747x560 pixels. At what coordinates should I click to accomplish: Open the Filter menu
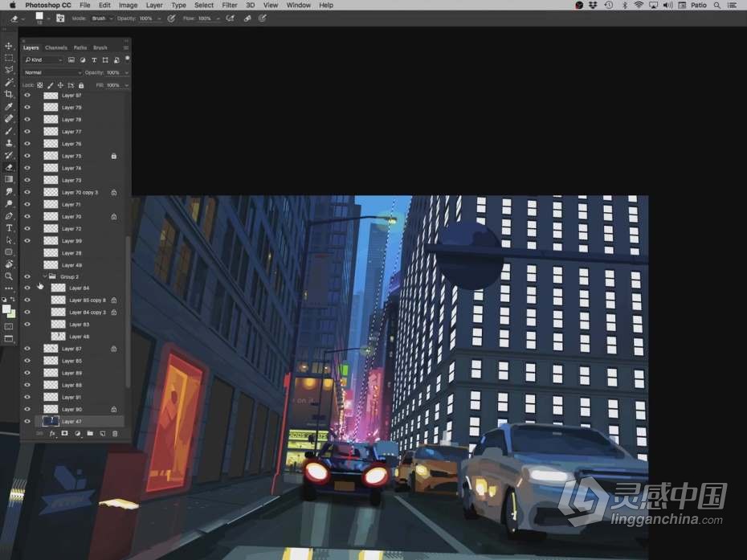click(x=230, y=5)
